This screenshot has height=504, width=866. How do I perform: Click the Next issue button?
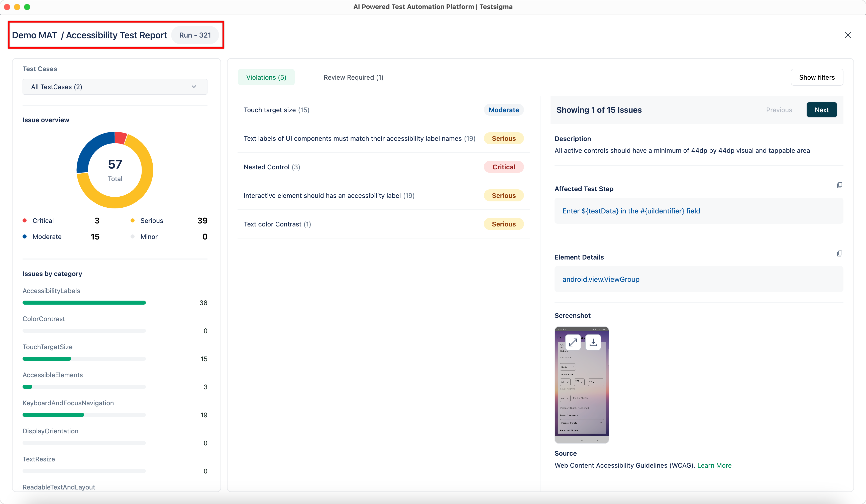[821, 110]
